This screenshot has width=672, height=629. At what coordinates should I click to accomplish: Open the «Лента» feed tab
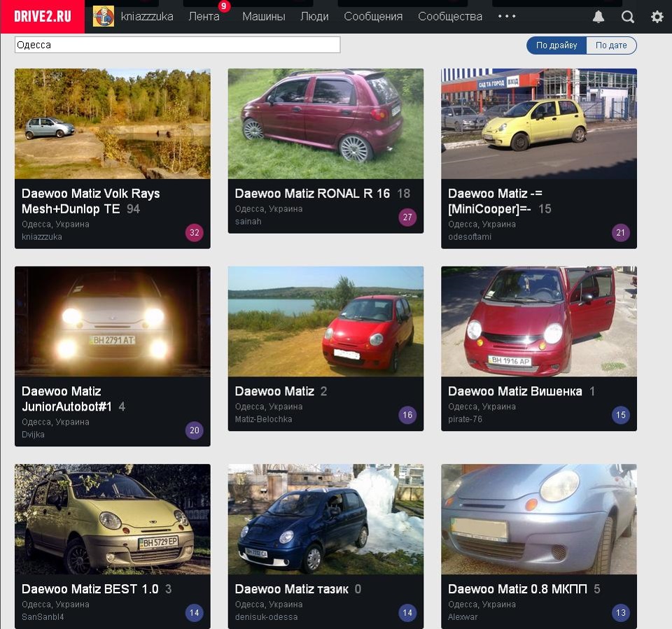(204, 16)
